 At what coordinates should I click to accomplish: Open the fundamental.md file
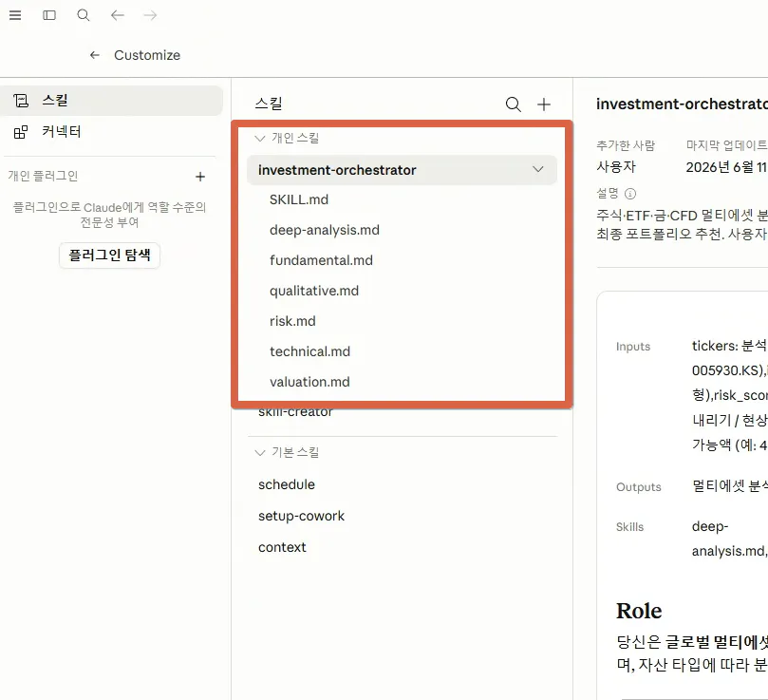(x=321, y=260)
